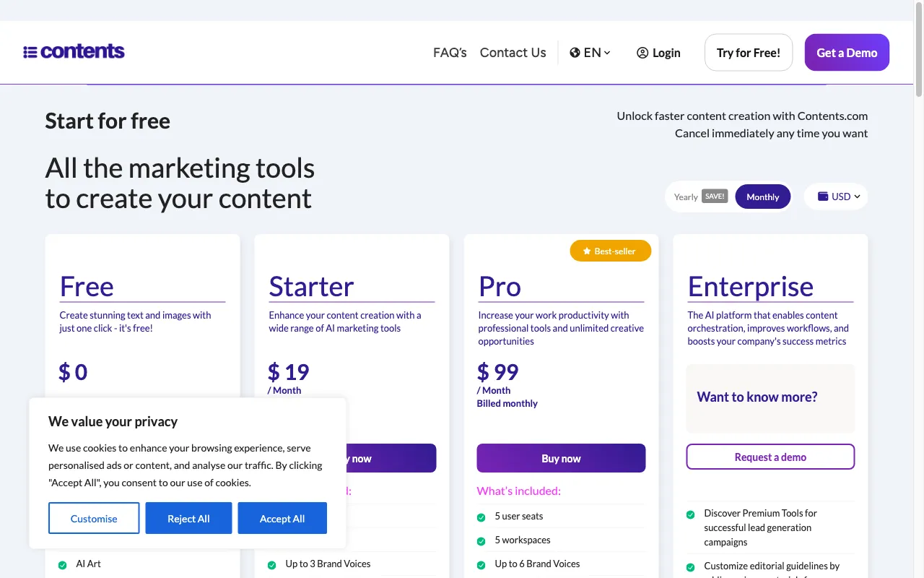
Task: Click the check icon beside Discover Premium Tools
Action: (690, 514)
